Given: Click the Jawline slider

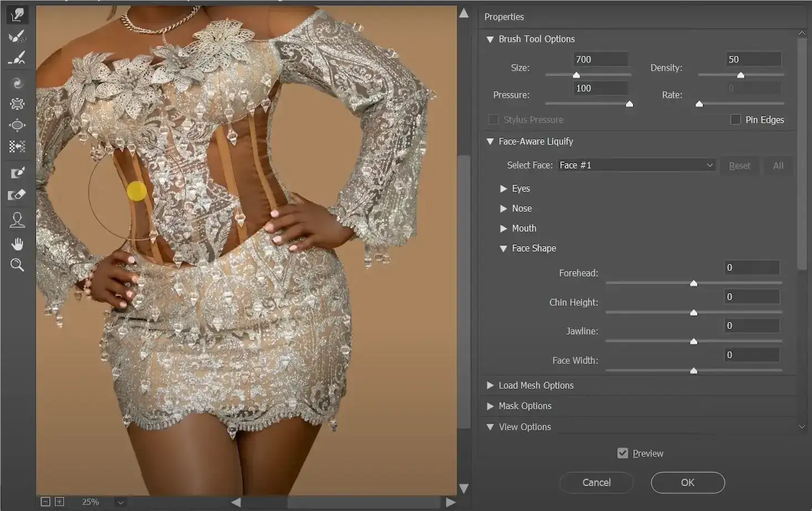Looking at the screenshot, I should [694, 341].
